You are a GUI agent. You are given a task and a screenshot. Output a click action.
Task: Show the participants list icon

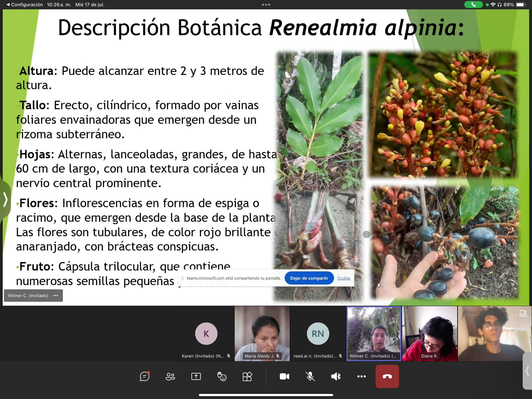tap(170, 376)
